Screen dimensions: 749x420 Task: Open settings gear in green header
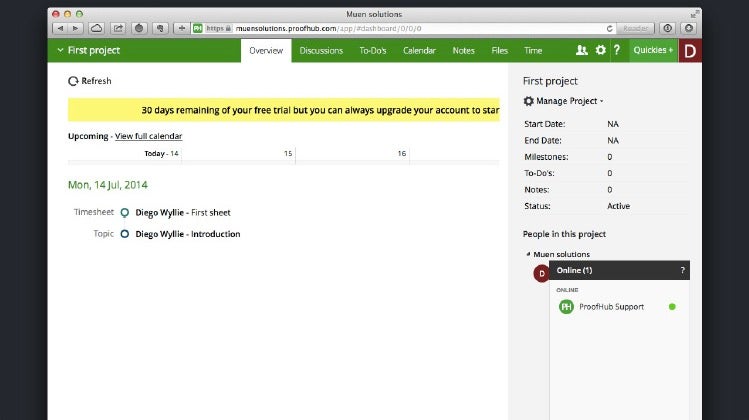600,50
